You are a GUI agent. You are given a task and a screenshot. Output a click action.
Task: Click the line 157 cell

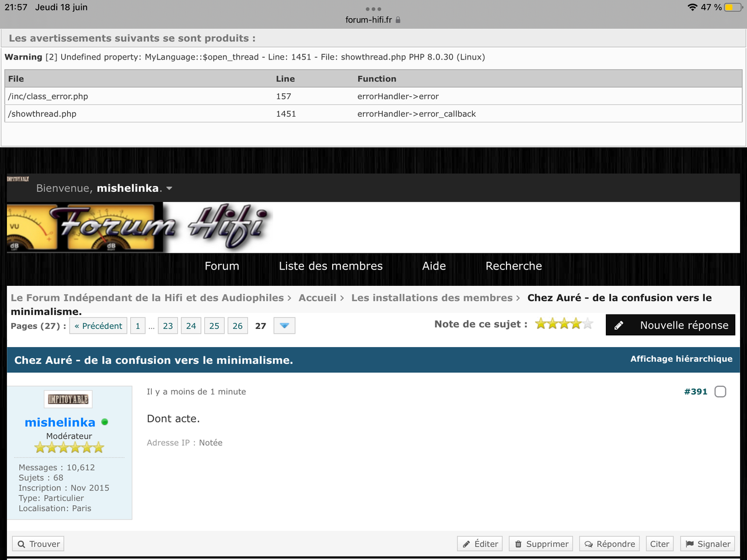click(313, 96)
